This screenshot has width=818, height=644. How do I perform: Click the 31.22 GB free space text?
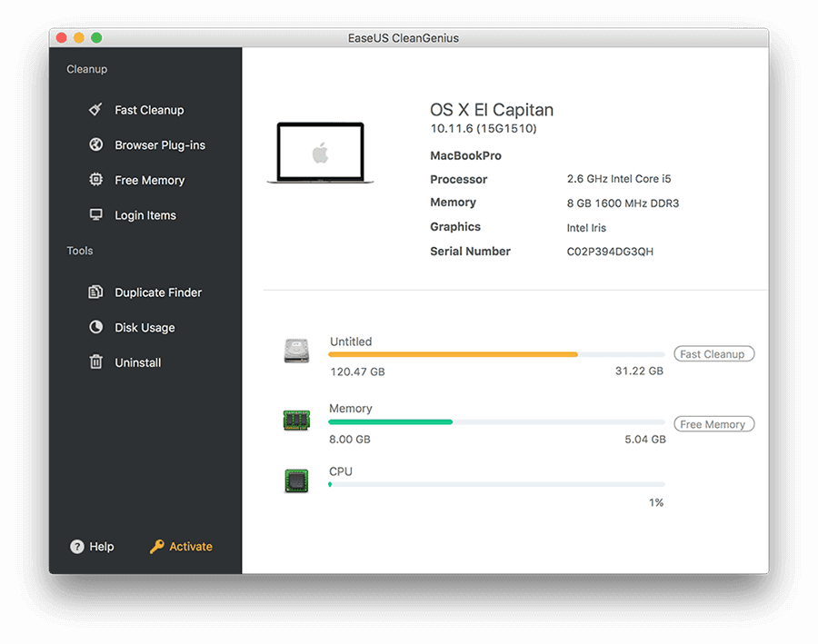coord(639,371)
